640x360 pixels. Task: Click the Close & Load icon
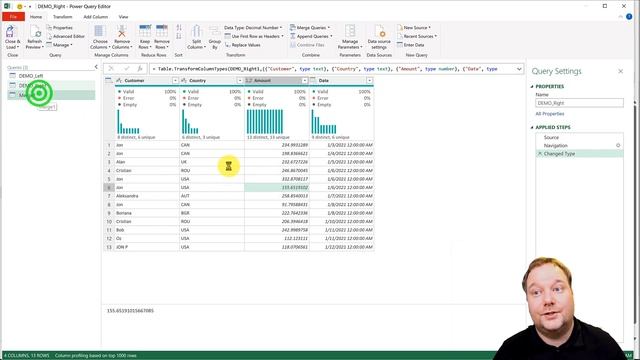(11, 31)
